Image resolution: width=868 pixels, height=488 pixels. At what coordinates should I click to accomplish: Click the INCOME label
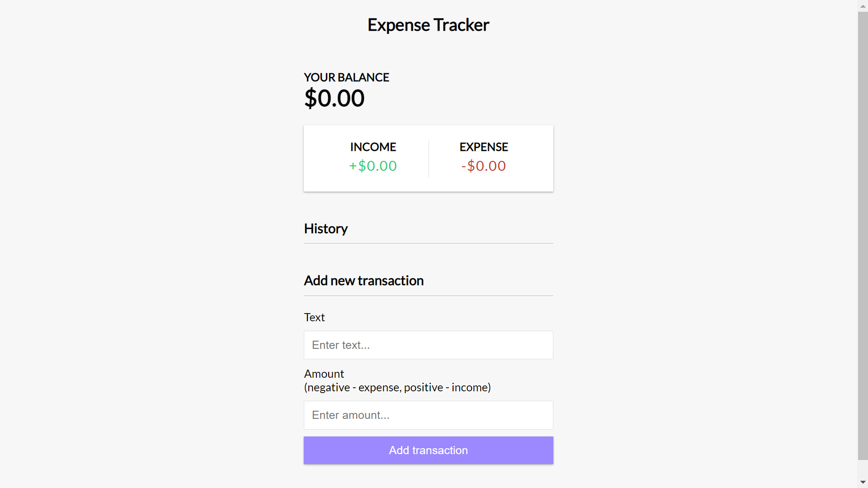coord(372,147)
